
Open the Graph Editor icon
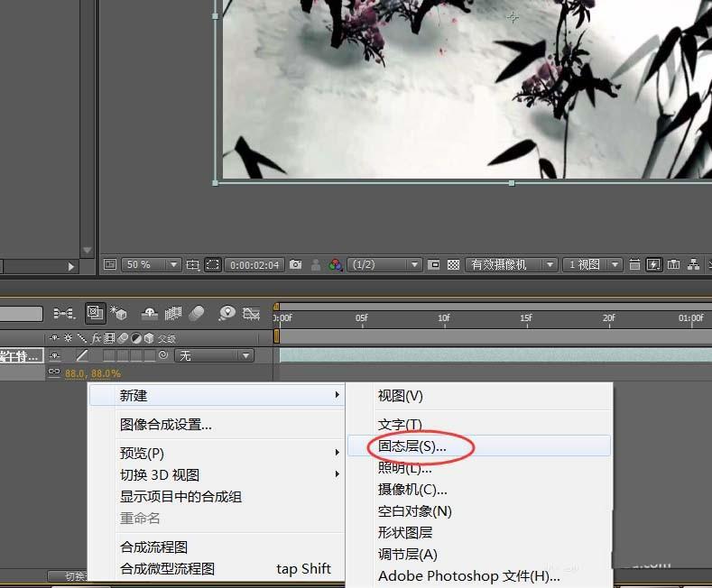coord(251,313)
